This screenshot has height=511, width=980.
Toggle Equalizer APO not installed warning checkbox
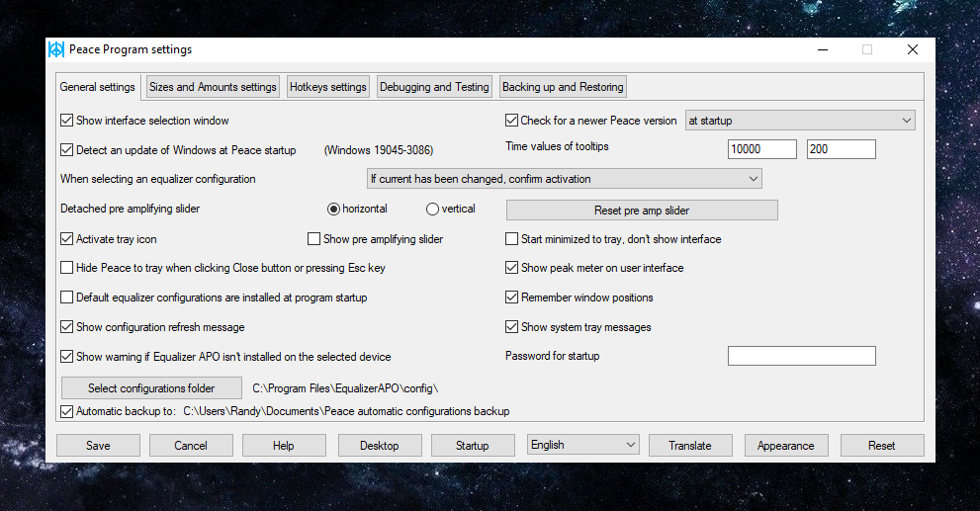(x=67, y=357)
